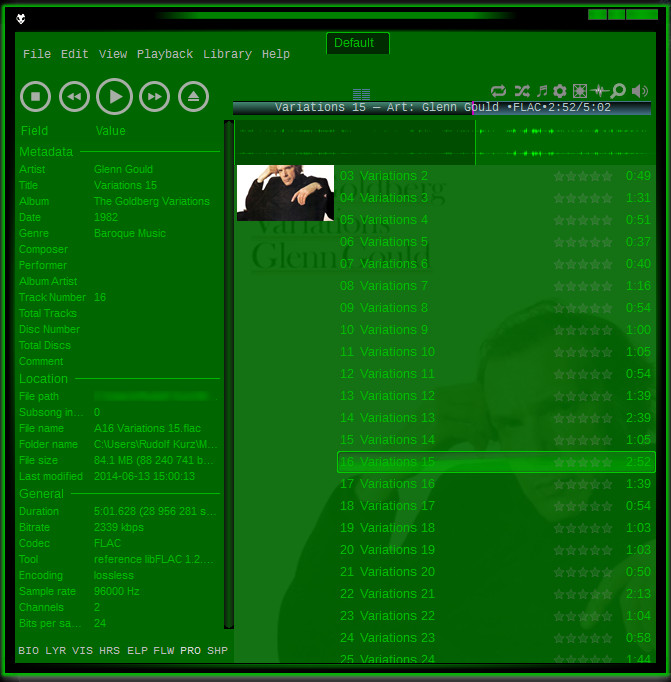Screen dimensions: 671x682
Task: Click the Album value The Goldberg Variations
Action: [x=152, y=201]
